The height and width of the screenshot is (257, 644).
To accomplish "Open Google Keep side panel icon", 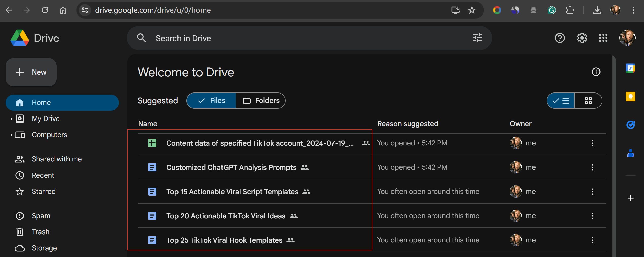I will 630,97.
